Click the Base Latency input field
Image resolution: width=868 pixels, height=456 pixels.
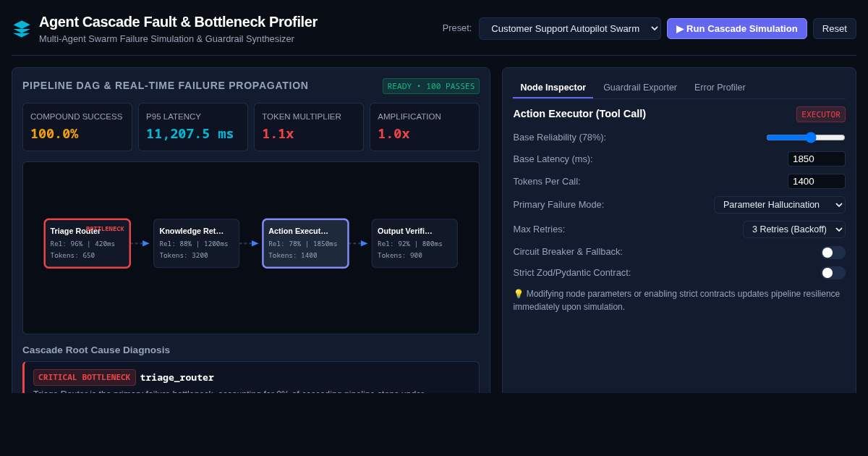[x=817, y=159]
